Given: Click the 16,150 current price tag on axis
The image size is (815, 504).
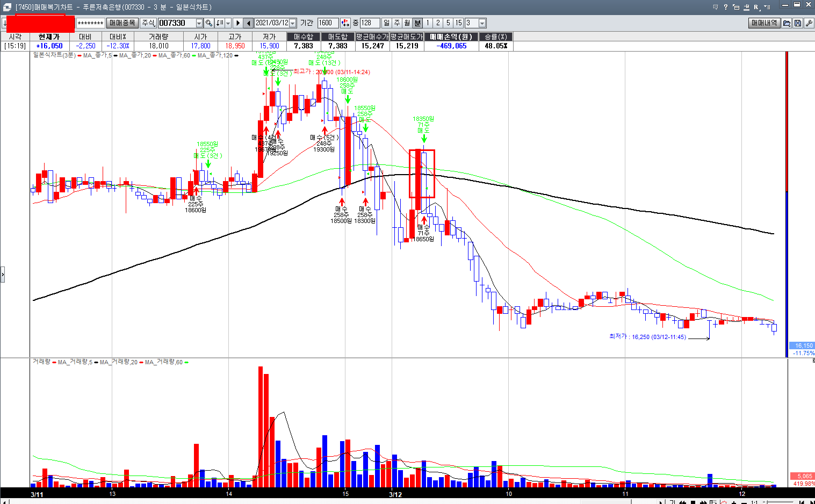Looking at the screenshot, I should pos(802,345).
